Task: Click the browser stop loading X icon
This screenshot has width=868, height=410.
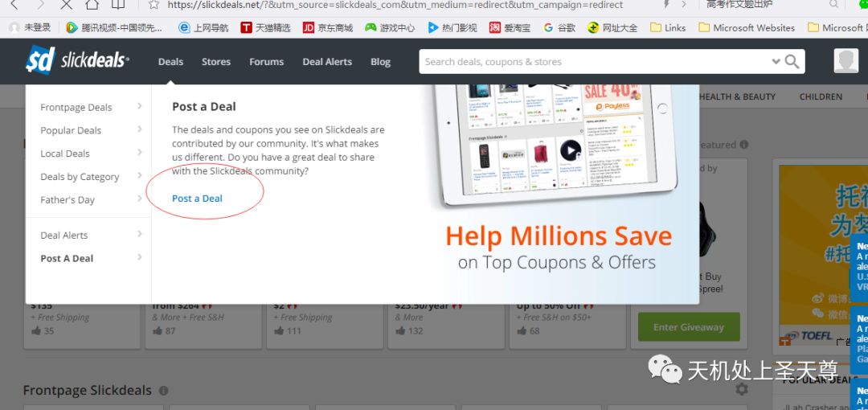Action: (x=66, y=5)
